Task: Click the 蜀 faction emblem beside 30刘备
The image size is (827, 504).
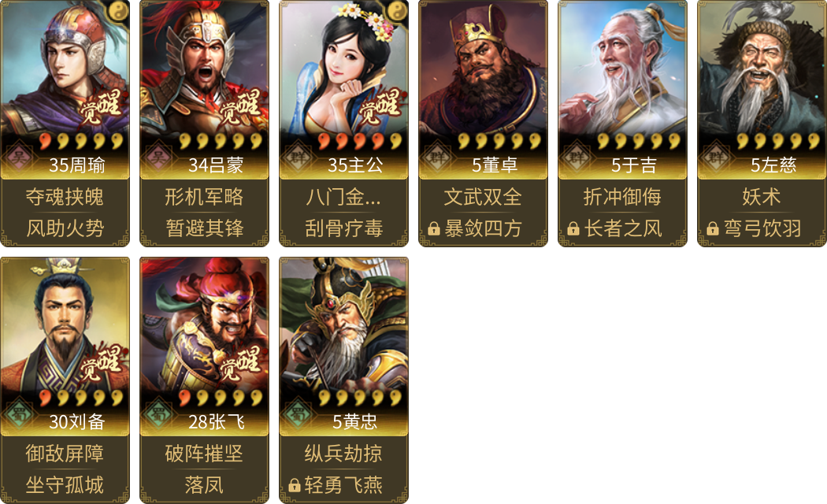Action: point(19,413)
